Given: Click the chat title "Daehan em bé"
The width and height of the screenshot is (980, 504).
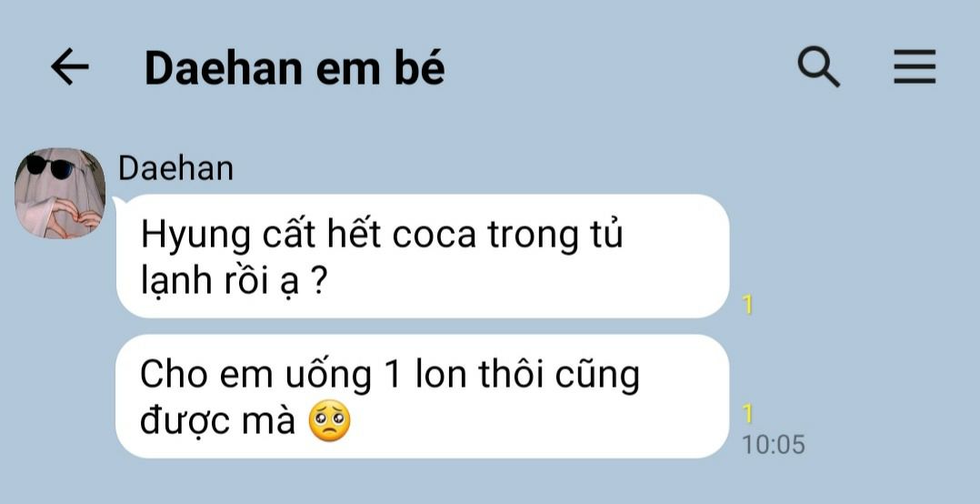Looking at the screenshot, I should pos(295,68).
